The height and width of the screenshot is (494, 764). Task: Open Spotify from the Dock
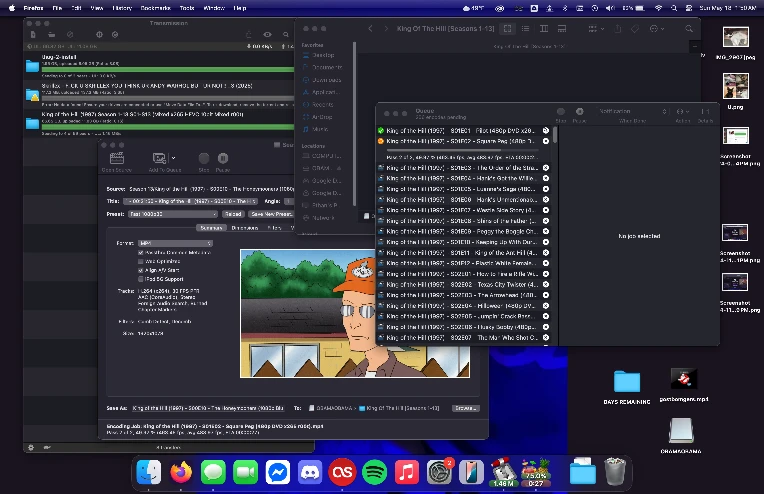[374, 472]
